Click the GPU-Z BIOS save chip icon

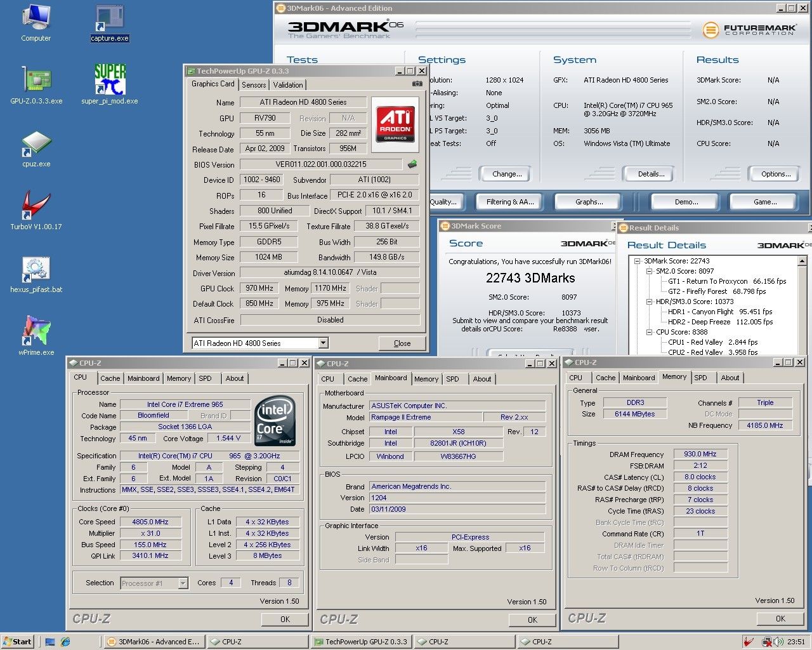(412, 164)
